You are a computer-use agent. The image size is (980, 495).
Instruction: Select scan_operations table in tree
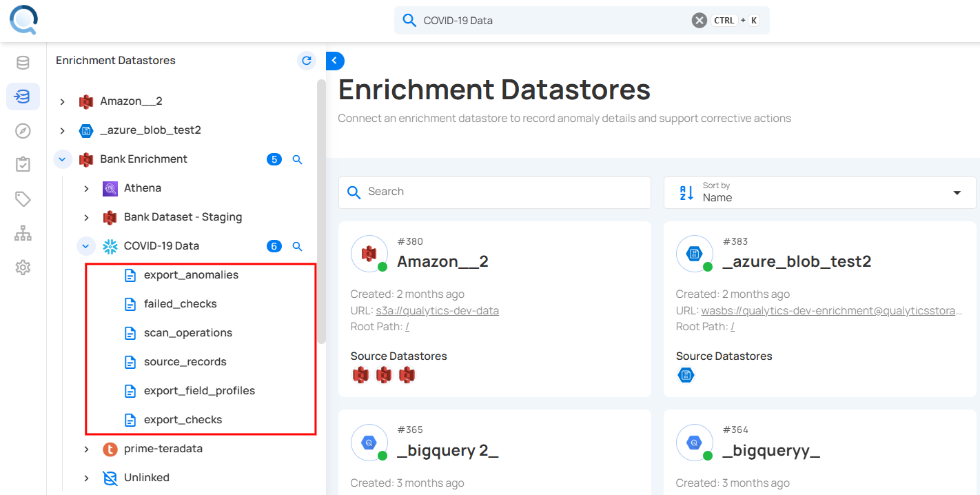[187, 333]
